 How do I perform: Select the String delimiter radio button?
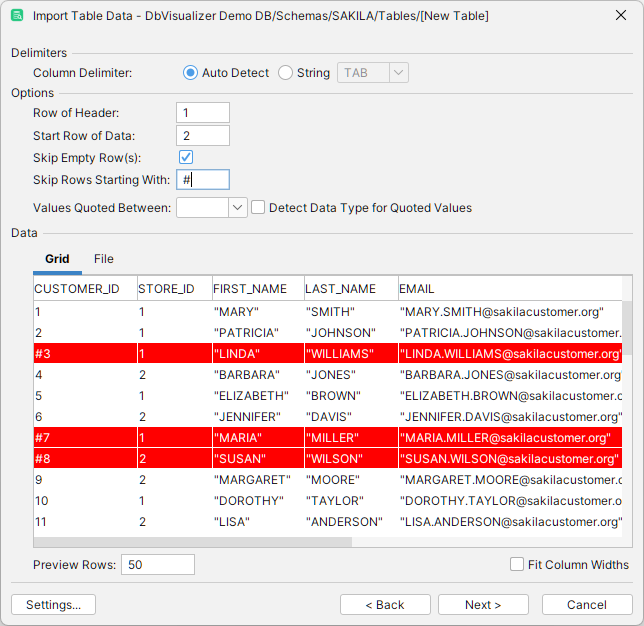(286, 73)
